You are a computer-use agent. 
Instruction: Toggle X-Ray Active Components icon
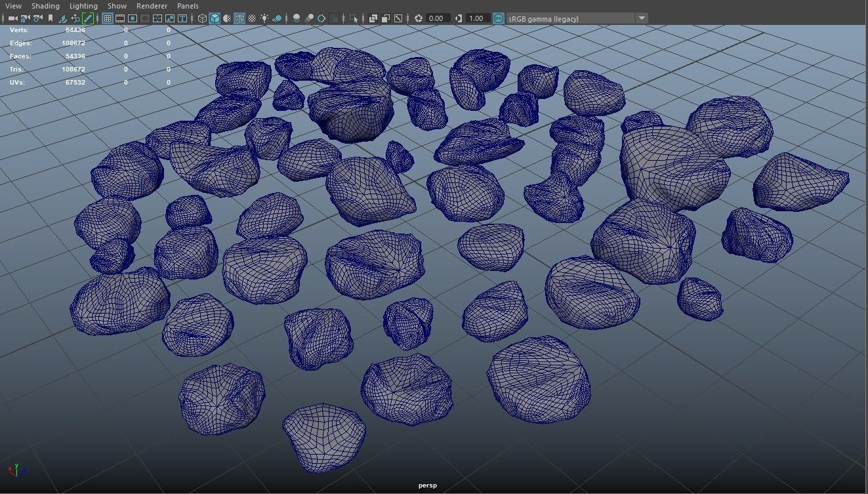coord(386,18)
